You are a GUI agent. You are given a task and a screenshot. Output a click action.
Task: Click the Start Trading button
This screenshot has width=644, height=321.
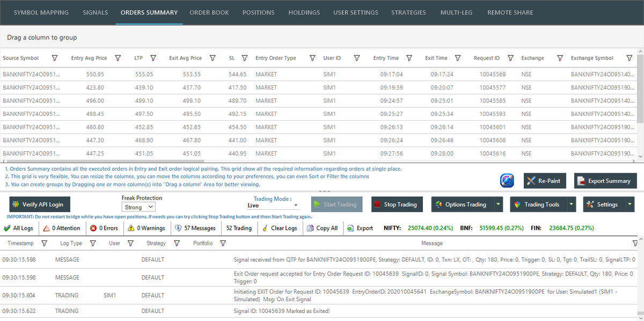336,205
